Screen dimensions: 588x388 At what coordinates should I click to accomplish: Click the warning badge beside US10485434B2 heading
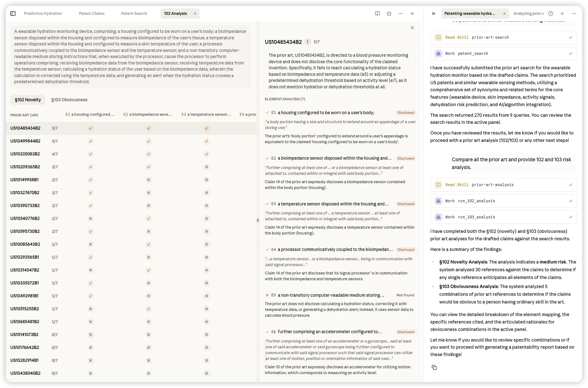coord(308,42)
